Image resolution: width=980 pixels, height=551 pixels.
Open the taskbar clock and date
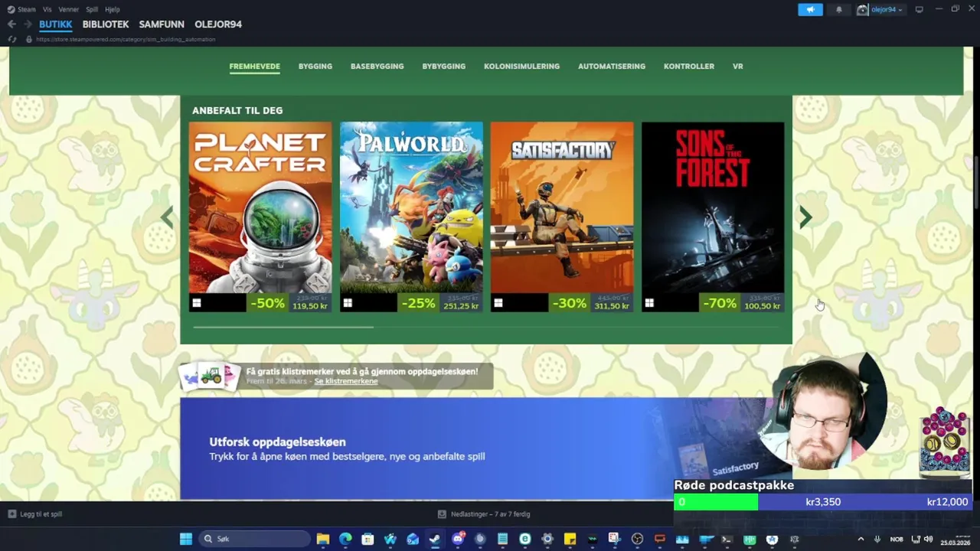[955, 540]
